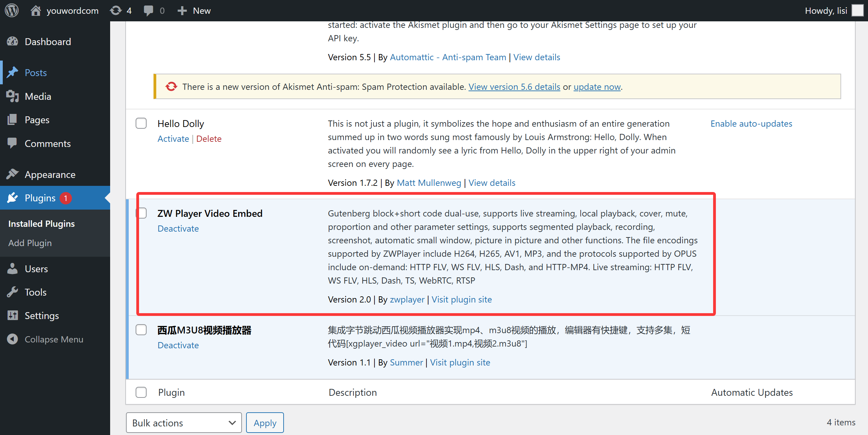This screenshot has width=868, height=435.
Task: Open Appearance via the paintbrush icon
Action: point(12,174)
